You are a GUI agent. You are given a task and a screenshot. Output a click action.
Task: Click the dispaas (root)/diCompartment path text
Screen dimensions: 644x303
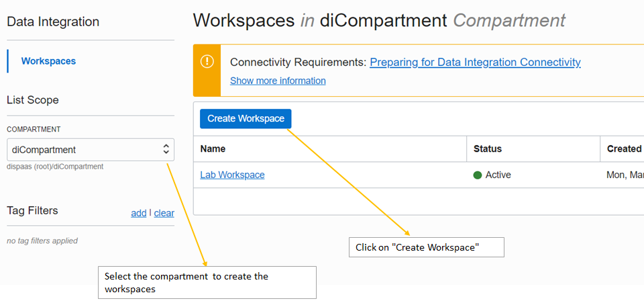click(55, 167)
